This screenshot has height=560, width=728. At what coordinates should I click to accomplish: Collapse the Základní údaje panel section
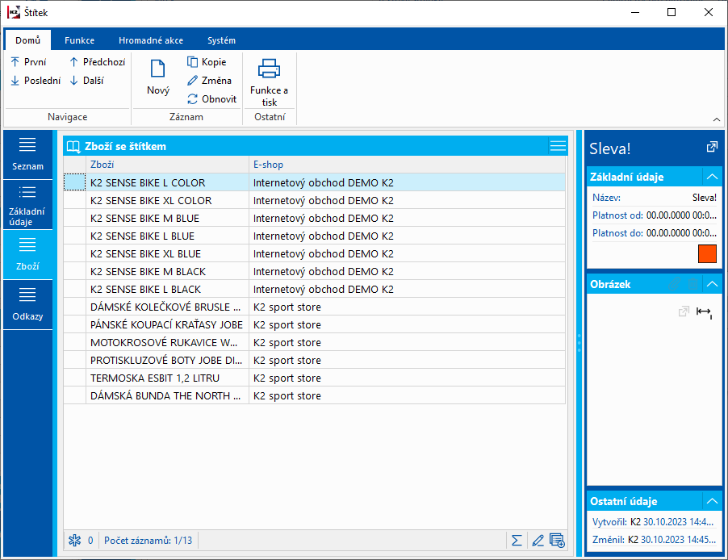(x=711, y=177)
